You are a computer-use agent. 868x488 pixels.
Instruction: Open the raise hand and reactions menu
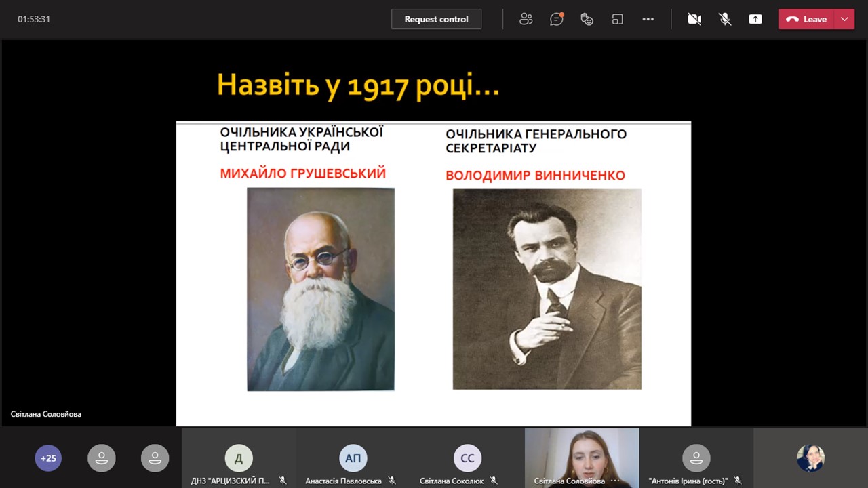(x=587, y=19)
